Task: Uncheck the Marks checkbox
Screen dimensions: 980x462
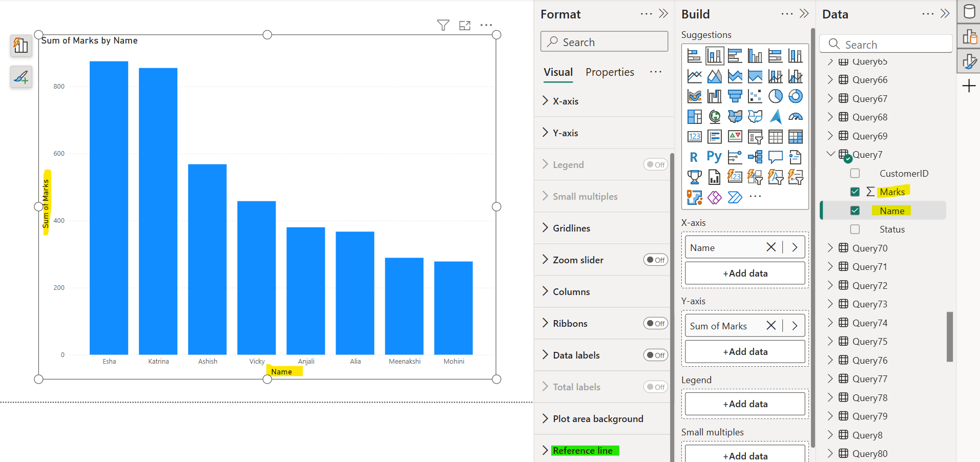Action: [855, 192]
